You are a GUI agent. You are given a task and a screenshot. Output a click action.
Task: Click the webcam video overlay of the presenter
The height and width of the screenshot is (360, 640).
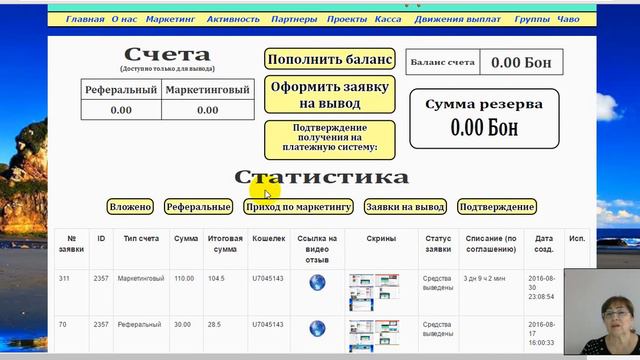pyautogui.click(x=602, y=311)
